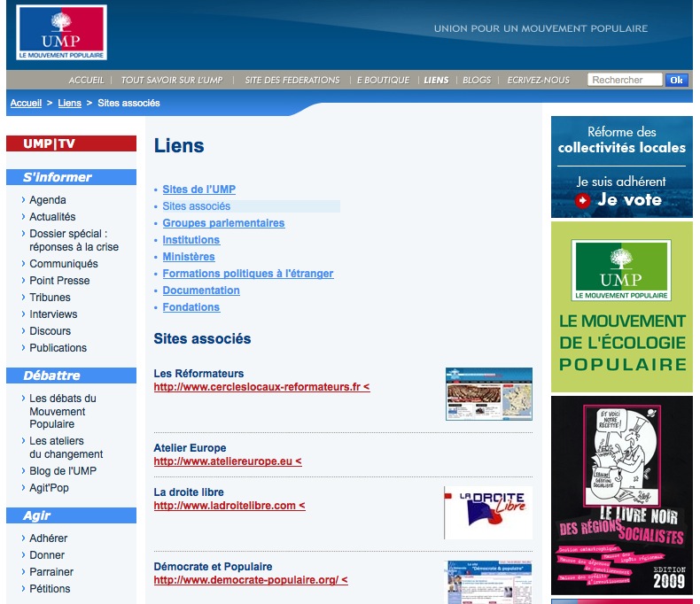Open the ateliereurope.eu URL
The width and height of the screenshot is (700, 604).
[x=228, y=461]
